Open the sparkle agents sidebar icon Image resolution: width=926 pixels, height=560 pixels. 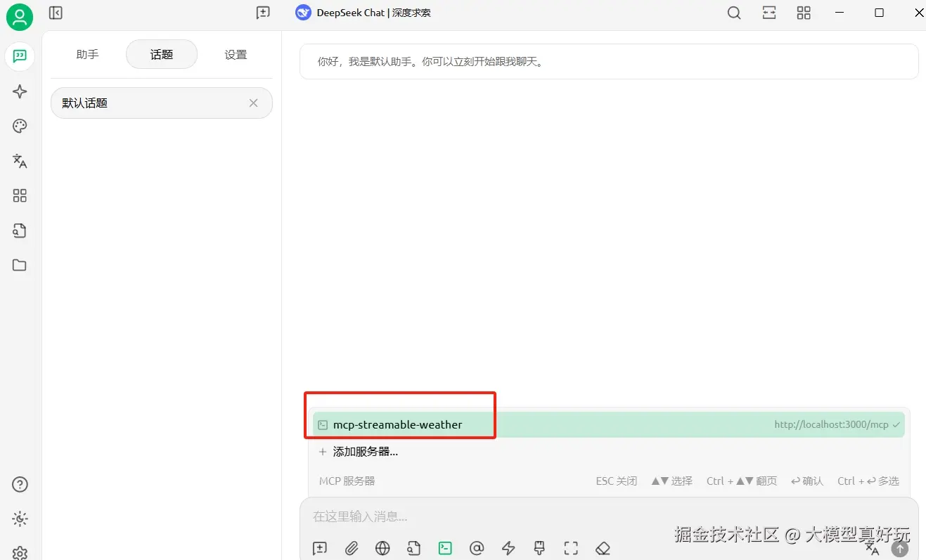pyautogui.click(x=20, y=91)
